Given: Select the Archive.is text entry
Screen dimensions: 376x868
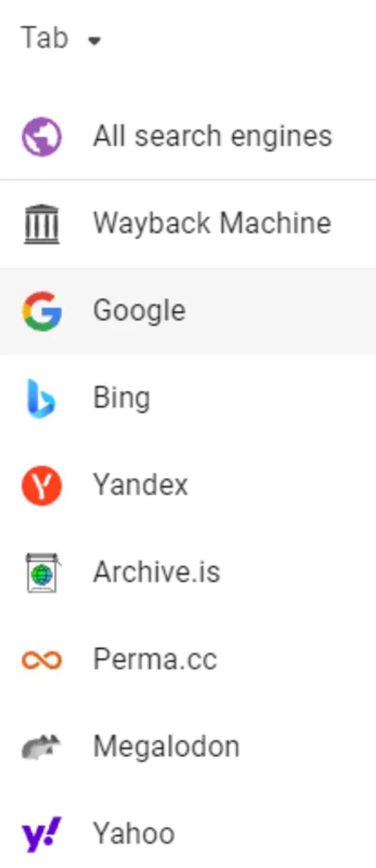Looking at the screenshot, I should (x=156, y=572).
